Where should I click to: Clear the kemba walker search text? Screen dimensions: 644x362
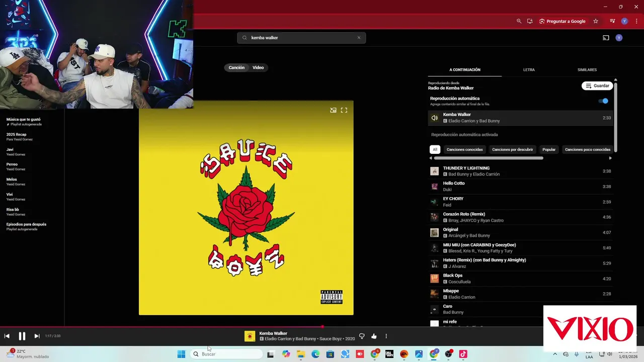click(359, 38)
